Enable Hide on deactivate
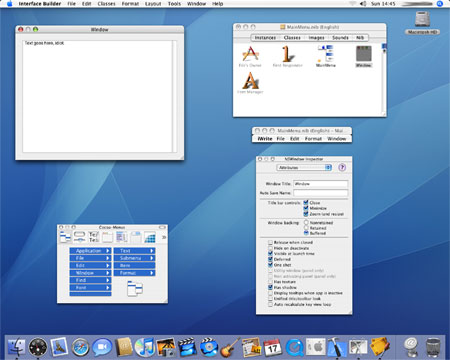The image size is (450, 360). (270, 248)
